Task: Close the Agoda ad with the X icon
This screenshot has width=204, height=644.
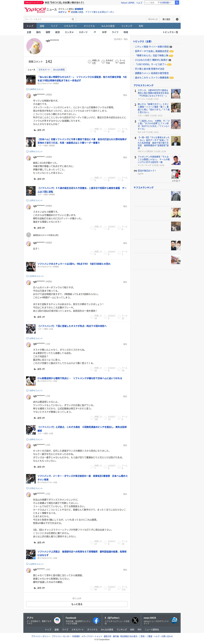Action: [x=179, y=181]
